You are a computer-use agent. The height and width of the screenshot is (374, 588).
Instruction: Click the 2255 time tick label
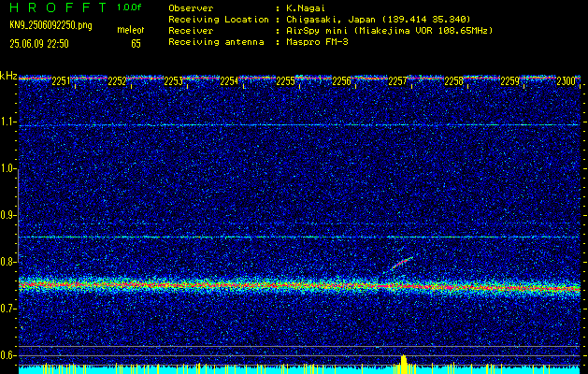[285, 81]
